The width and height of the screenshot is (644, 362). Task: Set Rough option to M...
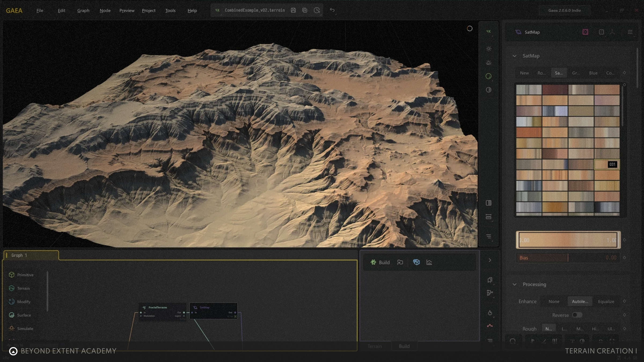tap(580, 329)
